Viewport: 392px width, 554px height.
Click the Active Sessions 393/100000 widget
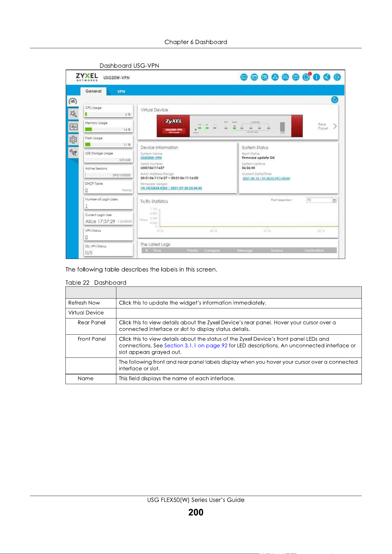108,172
